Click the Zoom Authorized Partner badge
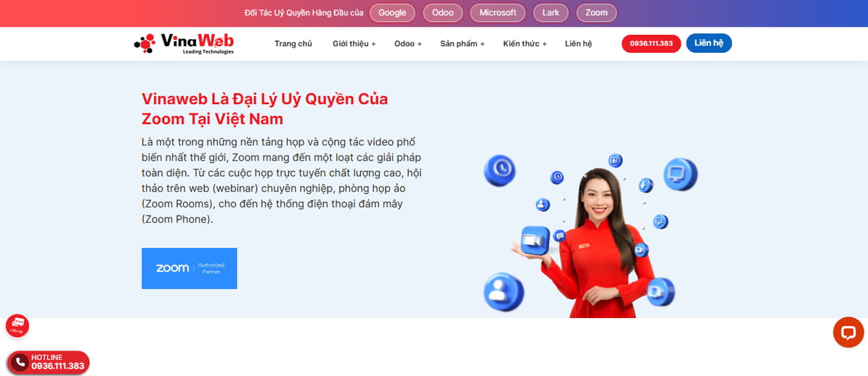 pos(190,268)
